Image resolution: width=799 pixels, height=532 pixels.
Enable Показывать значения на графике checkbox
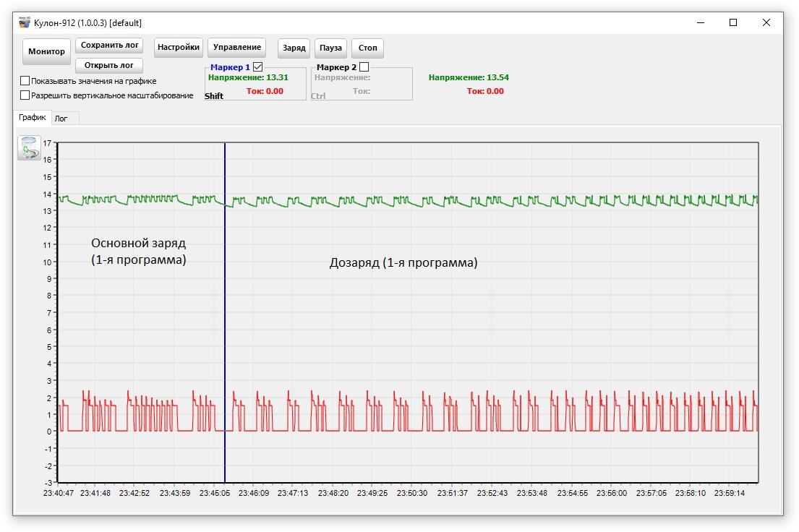pyautogui.click(x=25, y=81)
